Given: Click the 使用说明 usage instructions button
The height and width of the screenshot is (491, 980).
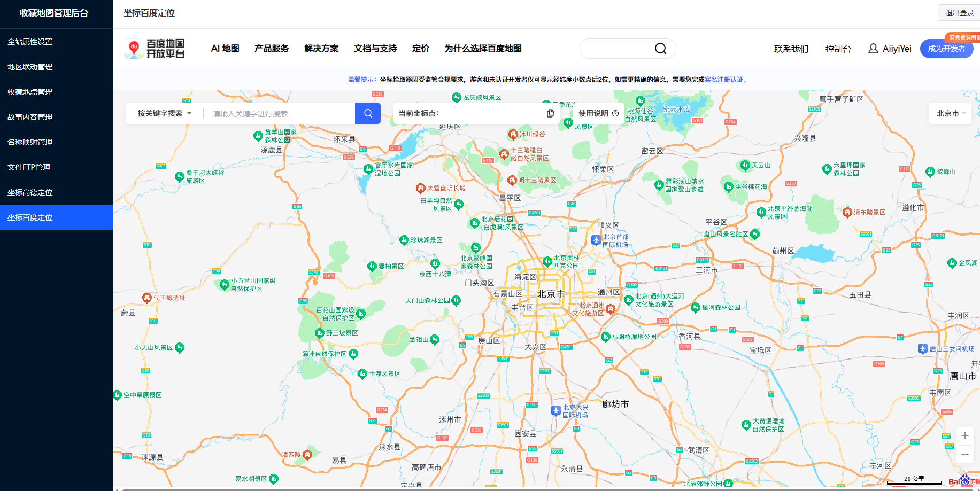Looking at the screenshot, I should tap(598, 113).
